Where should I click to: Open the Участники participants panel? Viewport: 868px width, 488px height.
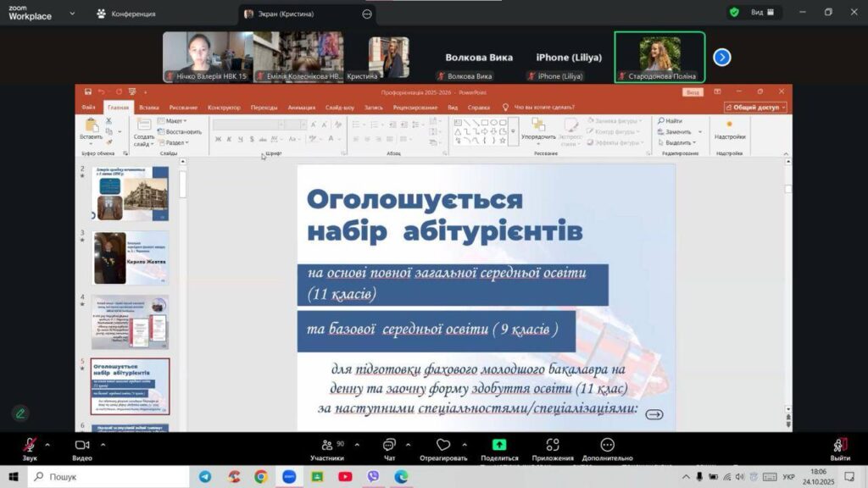(326, 445)
